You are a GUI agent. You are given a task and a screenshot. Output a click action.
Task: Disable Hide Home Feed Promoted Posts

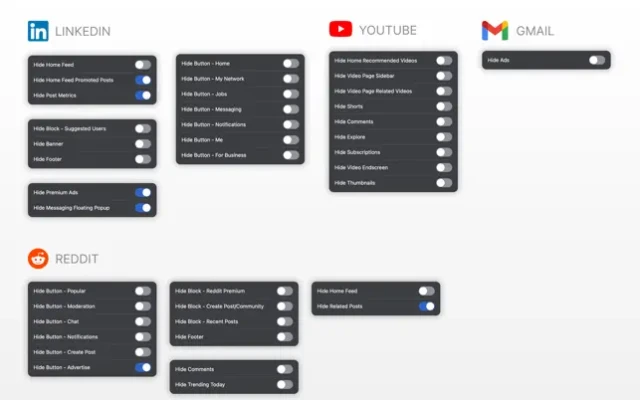pyautogui.click(x=143, y=80)
